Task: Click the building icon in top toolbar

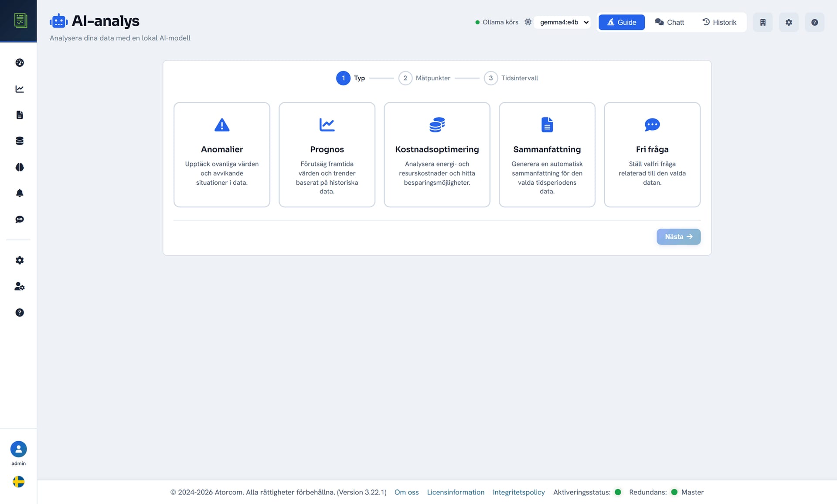Action: tap(763, 22)
